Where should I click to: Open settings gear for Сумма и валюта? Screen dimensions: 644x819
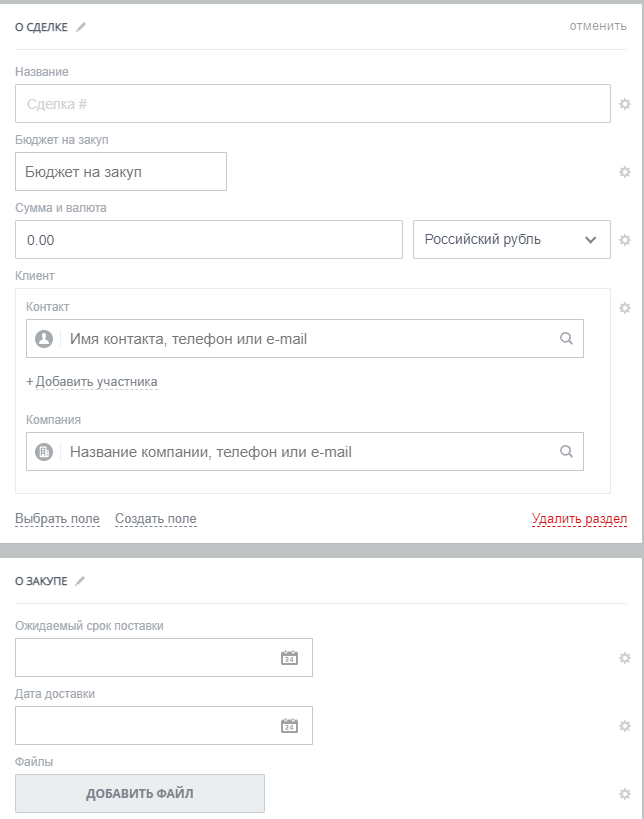pos(625,240)
